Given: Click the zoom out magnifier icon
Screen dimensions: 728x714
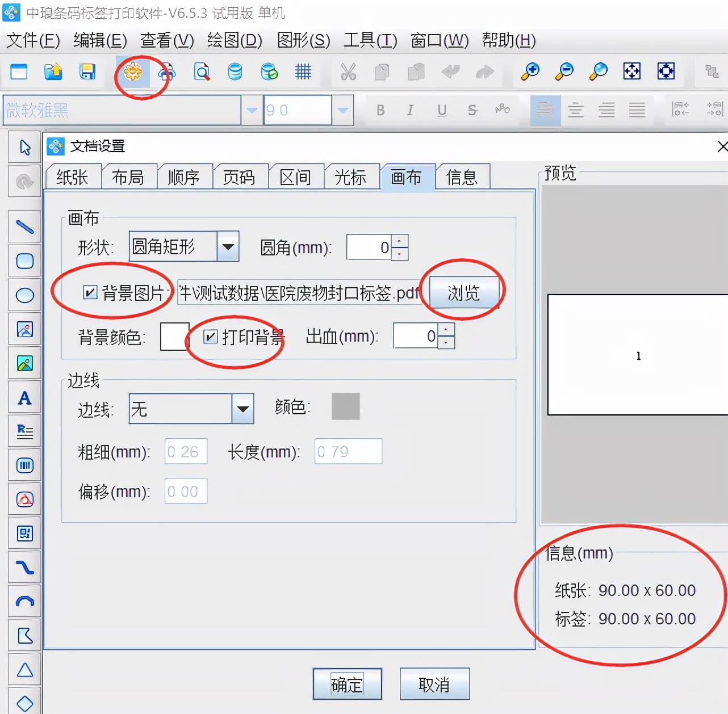Looking at the screenshot, I should 564,72.
